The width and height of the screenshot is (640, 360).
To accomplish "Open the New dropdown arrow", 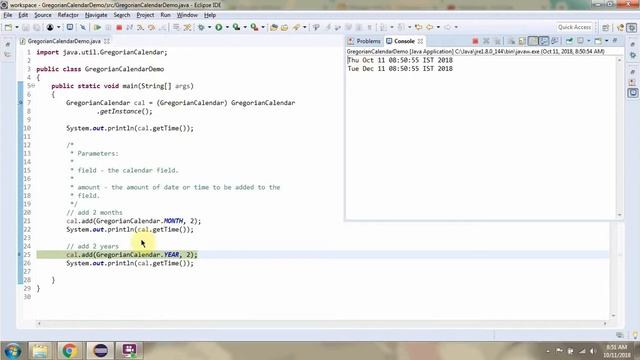I will point(17,27).
